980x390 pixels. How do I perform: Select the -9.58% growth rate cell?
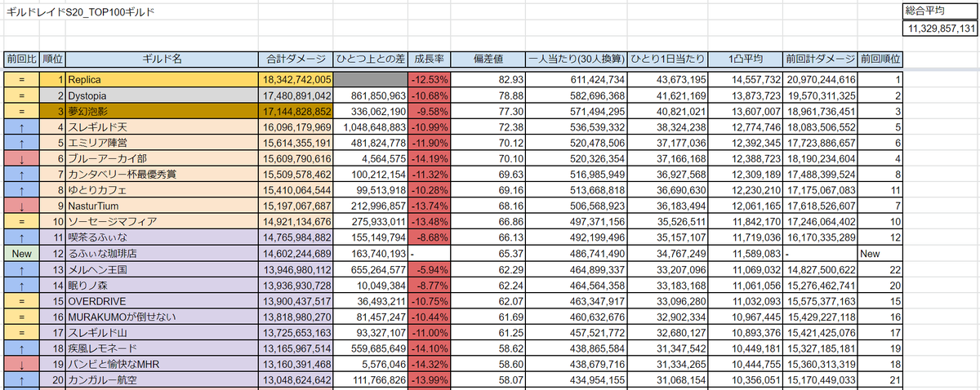[430, 111]
